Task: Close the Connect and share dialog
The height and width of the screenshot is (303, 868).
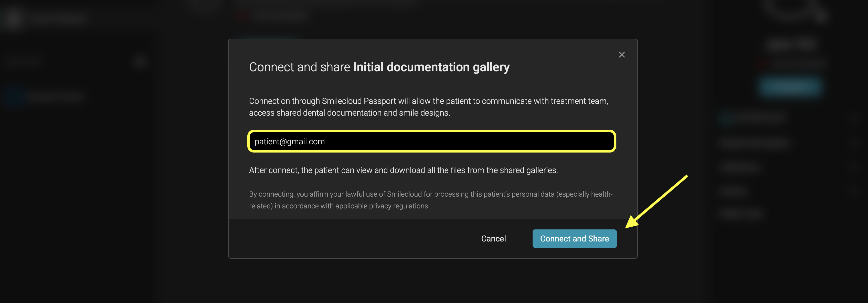Action: (x=622, y=55)
